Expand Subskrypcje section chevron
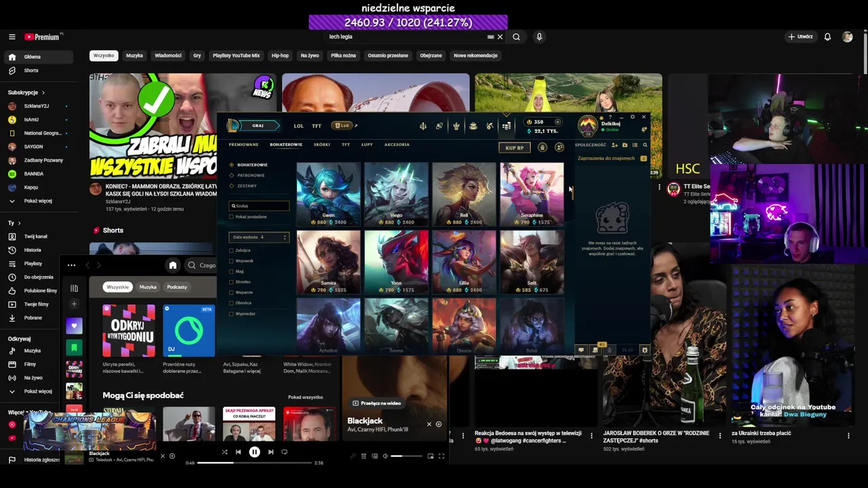This screenshot has height=488, width=868. [x=43, y=92]
